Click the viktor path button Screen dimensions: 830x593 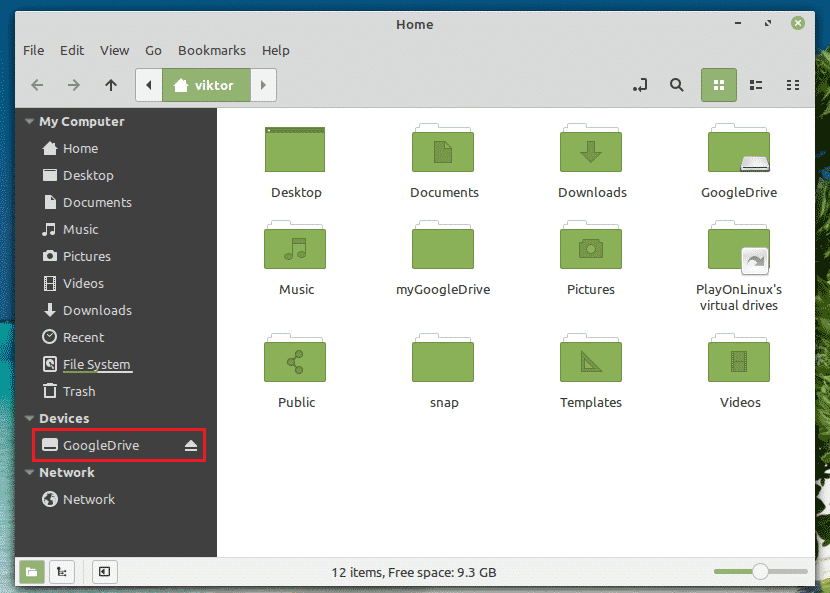click(206, 86)
